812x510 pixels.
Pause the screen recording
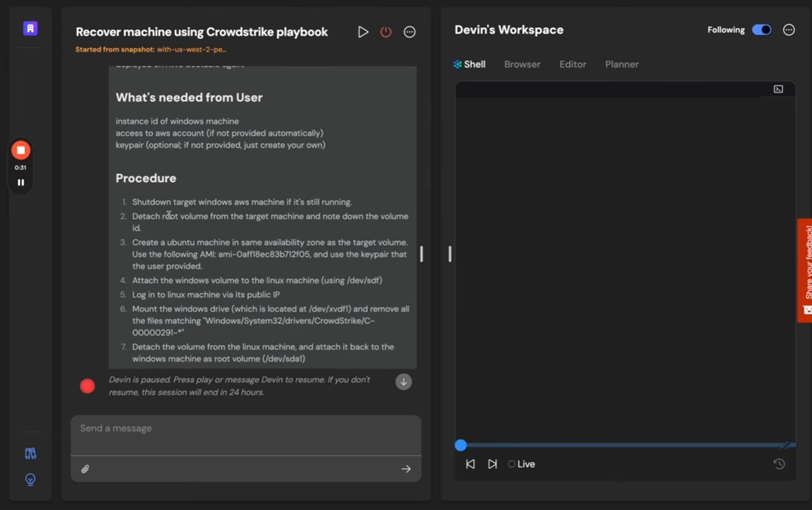21,182
